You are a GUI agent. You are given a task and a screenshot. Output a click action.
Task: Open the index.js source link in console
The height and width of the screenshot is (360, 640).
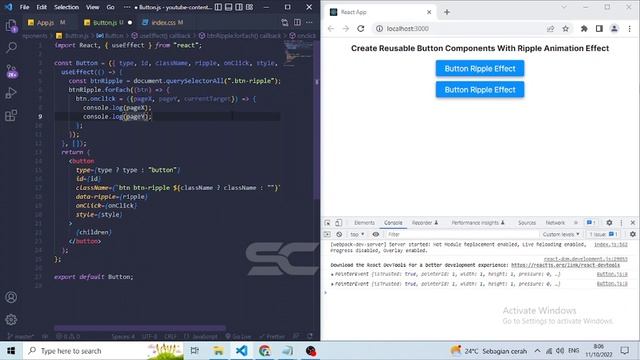[611, 244]
